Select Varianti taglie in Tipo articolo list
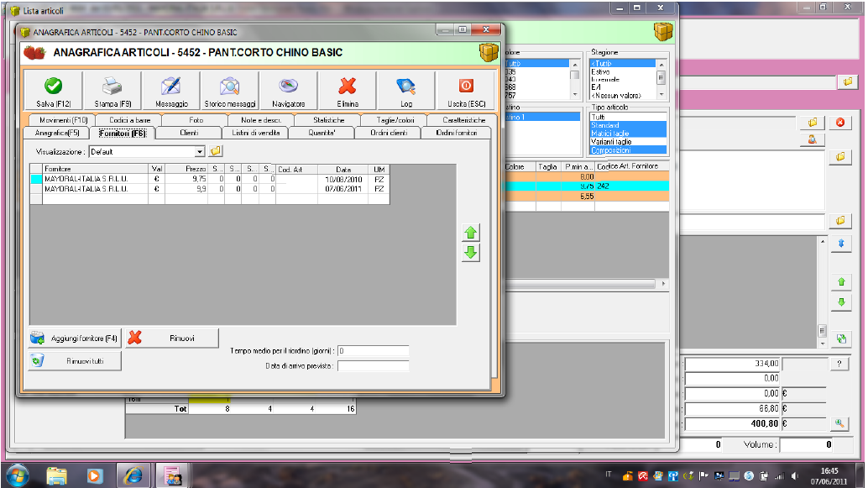This screenshot has height=488, width=868. [628, 142]
